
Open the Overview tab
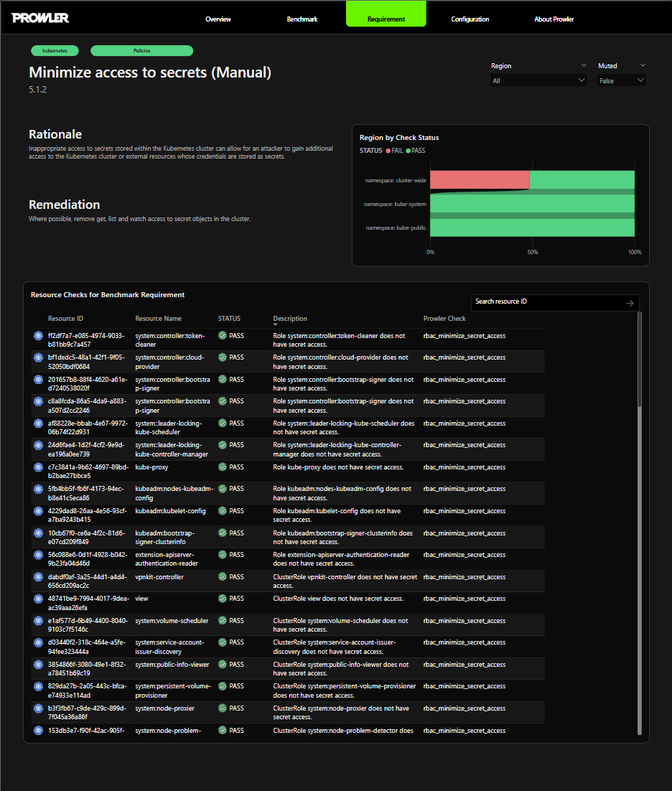click(x=218, y=19)
